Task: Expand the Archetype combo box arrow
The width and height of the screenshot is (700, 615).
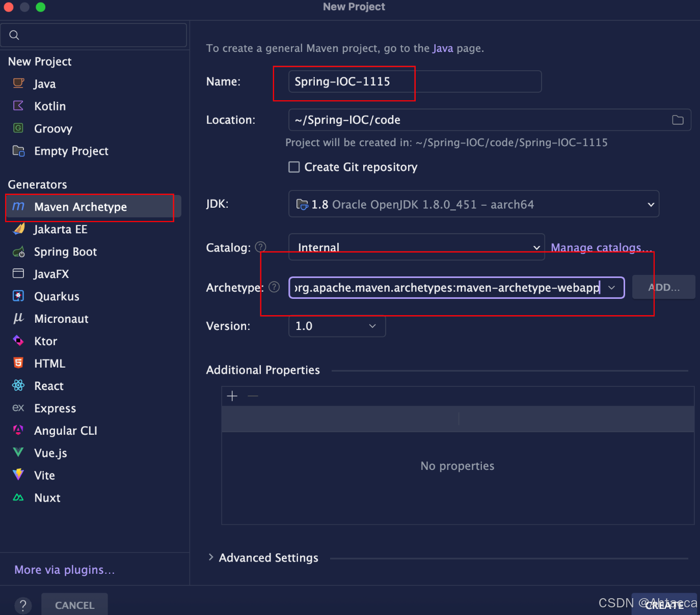Action: coord(612,288)
